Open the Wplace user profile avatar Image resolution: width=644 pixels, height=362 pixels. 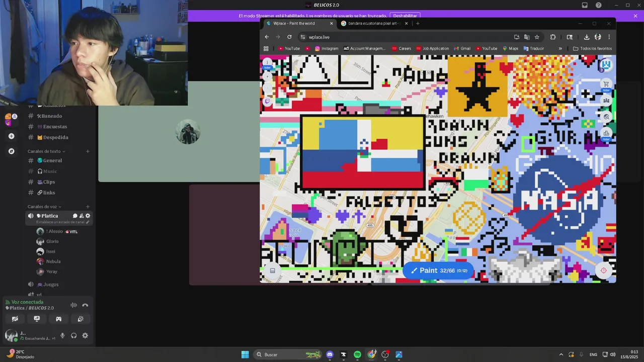click(x=606, y=64)
